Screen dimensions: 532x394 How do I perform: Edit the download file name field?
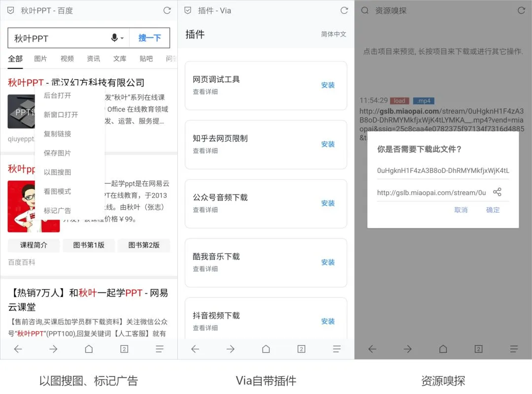[443, 170]
